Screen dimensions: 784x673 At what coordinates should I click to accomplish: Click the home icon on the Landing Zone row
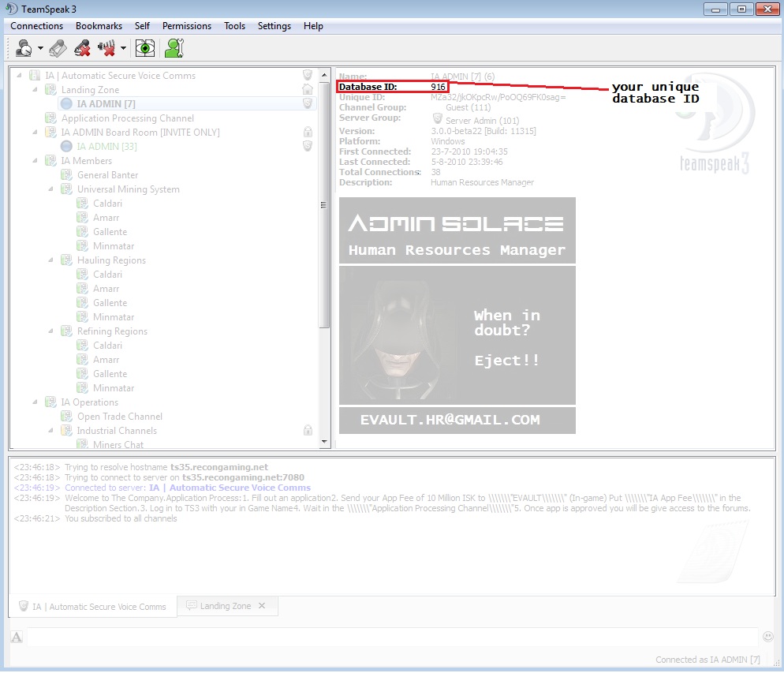(x=308, y=89)
